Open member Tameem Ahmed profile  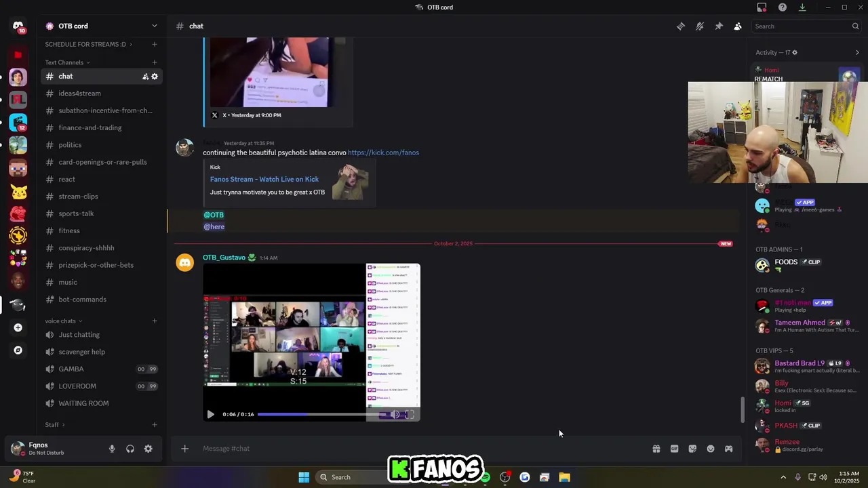pos(807,326)
